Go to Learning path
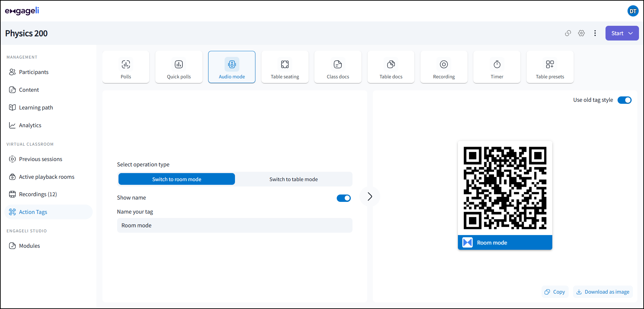 (49, 107)
